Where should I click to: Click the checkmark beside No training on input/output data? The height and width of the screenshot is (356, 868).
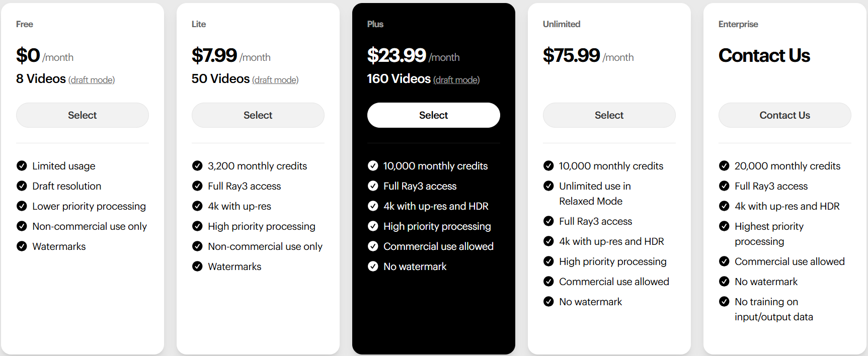[724, 301]
